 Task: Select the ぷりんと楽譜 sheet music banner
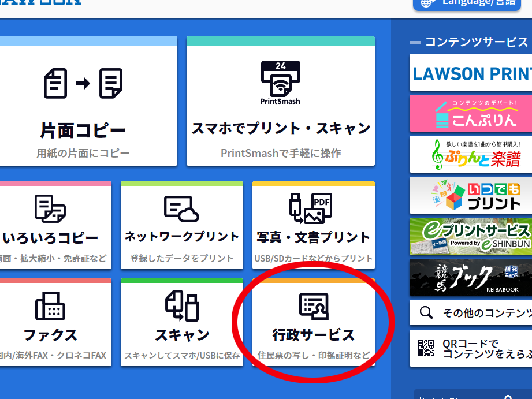tap(471, 154)
